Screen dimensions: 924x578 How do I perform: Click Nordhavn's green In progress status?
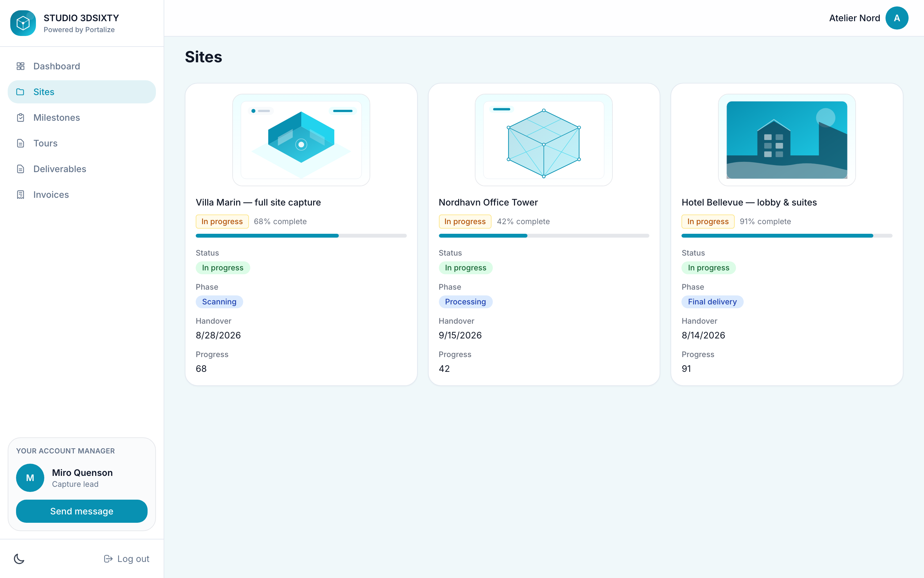466,267
